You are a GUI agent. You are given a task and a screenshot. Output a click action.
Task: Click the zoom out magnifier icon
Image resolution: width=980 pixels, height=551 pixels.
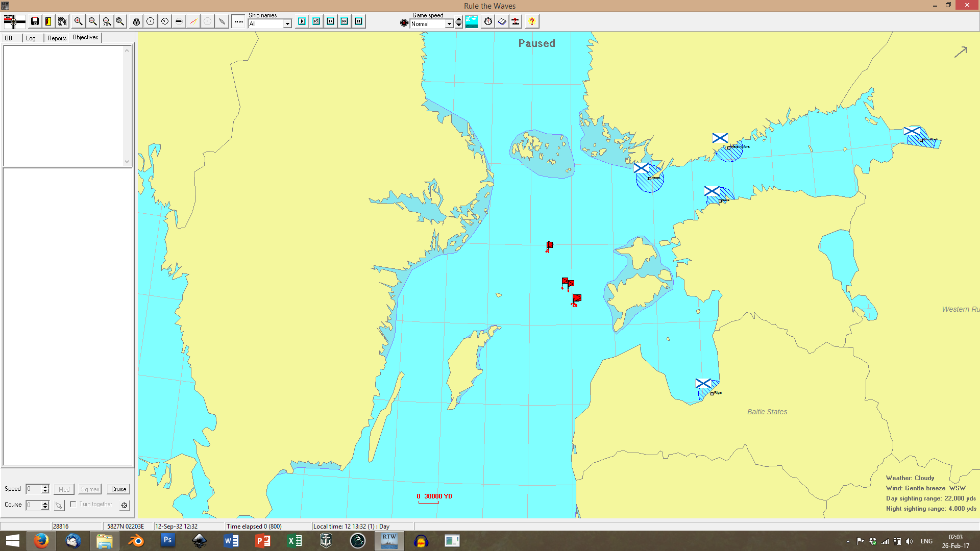(x=92, y=21)
